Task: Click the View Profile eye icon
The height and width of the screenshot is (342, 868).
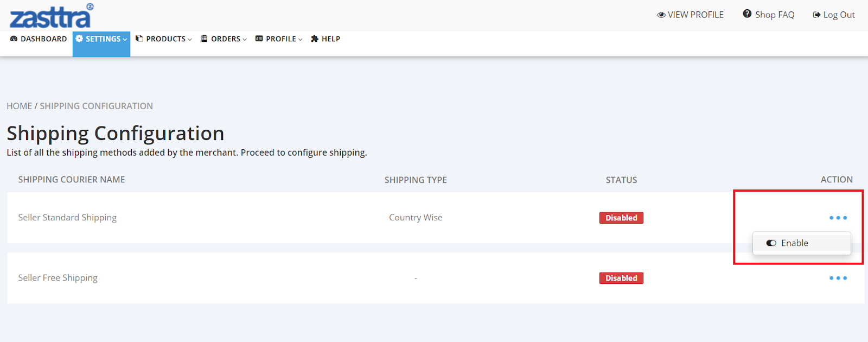Action: coord(661,15)
